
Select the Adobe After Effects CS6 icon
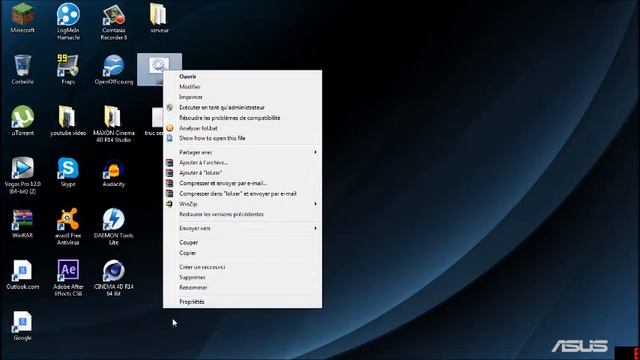(x=68, y=278)
